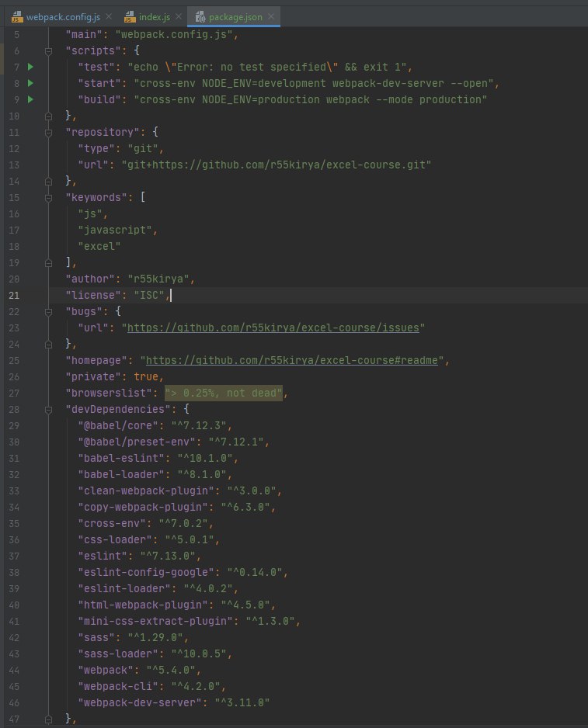Close the index.js tab
588x728 pixels.
click(179, 17)
